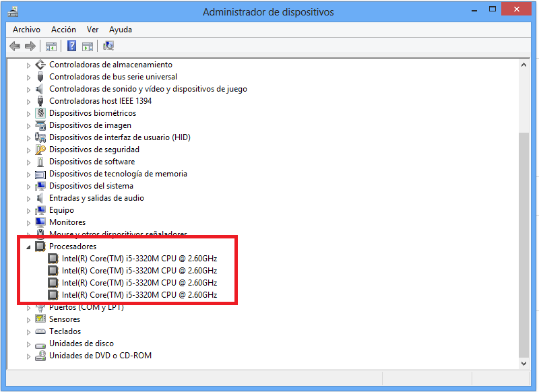Expand Controladoras de bus serie universal node
This screenshot has height=392, width=539.
point(28,77)
